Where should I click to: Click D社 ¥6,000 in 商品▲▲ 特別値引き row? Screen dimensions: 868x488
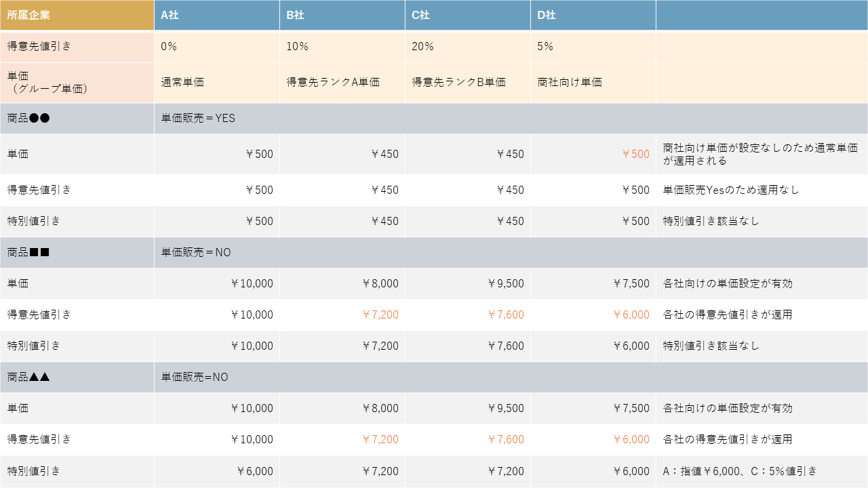[x=631, y=471]
